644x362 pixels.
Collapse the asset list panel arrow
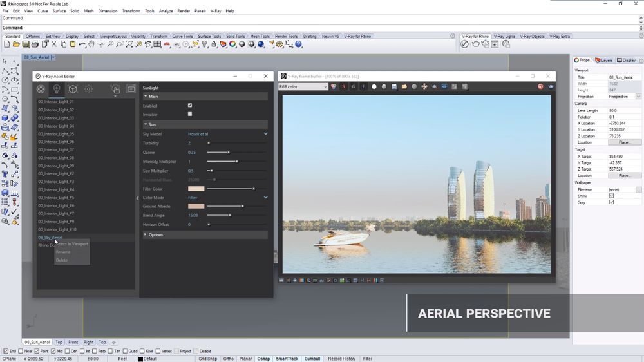[x=137, y=198]
